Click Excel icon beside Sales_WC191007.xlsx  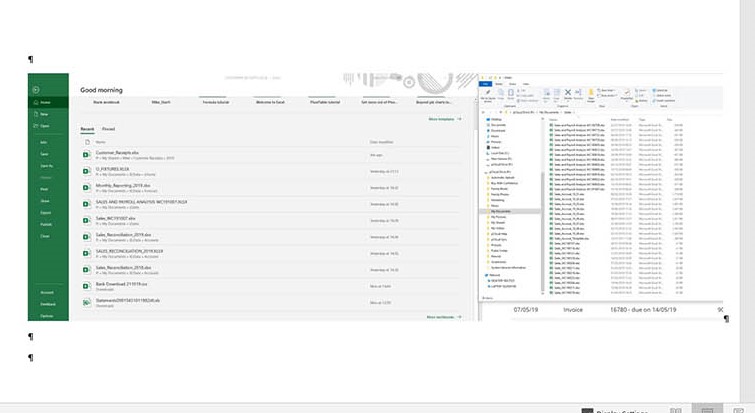[87, 220]
